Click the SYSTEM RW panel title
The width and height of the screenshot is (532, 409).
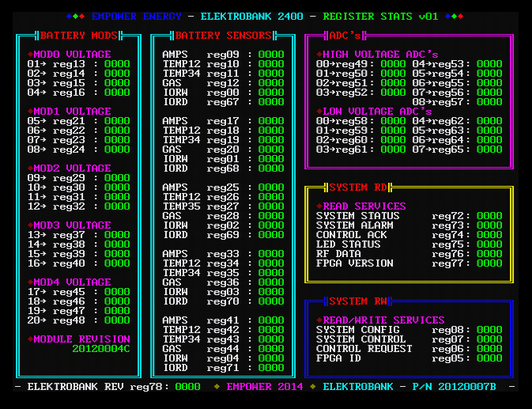[x=357, y=301]
